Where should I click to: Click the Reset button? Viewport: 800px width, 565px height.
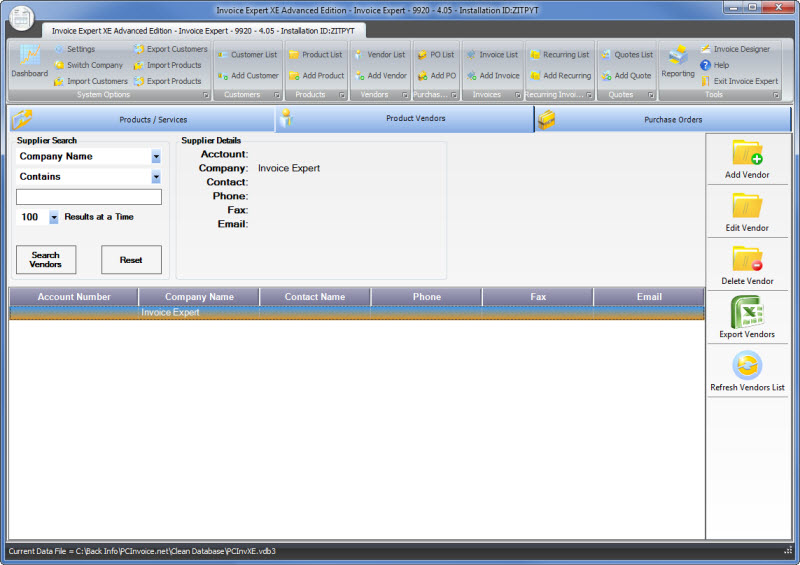tap(131, 259)
